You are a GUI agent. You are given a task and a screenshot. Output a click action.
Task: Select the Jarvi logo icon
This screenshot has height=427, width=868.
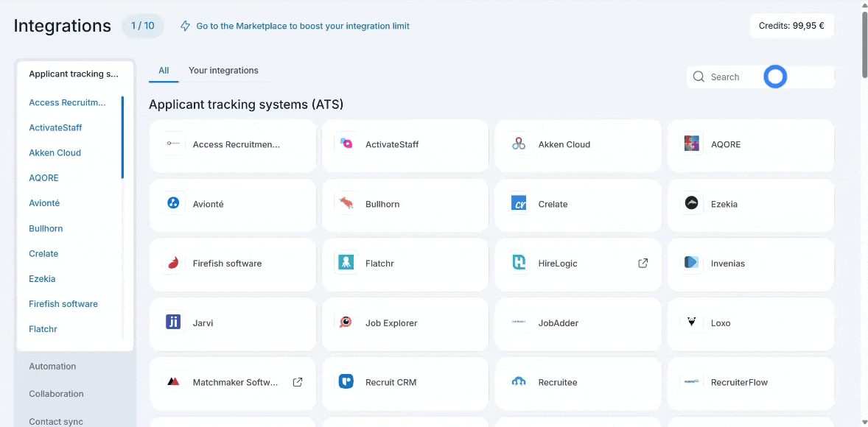173,322
